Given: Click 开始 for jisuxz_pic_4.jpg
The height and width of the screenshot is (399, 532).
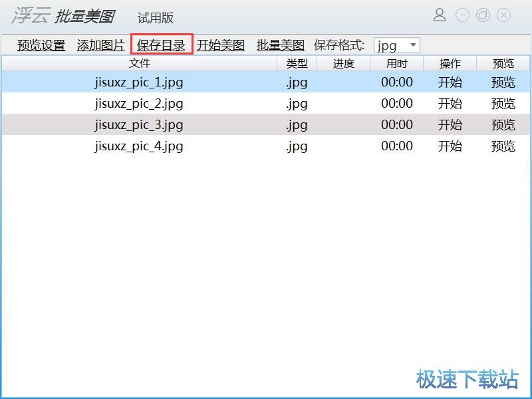Looking at the screenshot, I should pyautogui.click(x=450, y=146).
